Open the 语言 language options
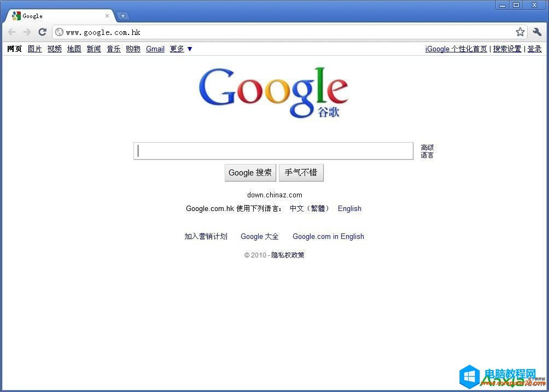549x392 pixels. (427, 155)
